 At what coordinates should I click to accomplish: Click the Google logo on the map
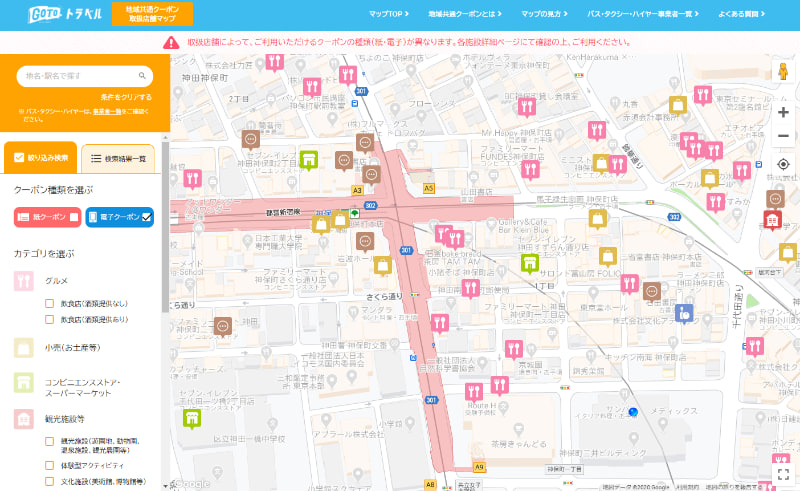(x=190, y=484)
